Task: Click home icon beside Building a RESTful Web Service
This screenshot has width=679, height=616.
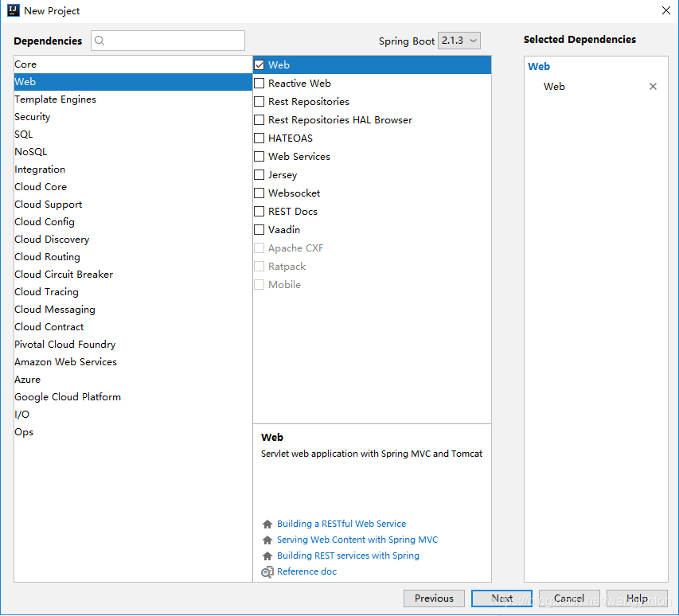Action: [x=267, y=524]
